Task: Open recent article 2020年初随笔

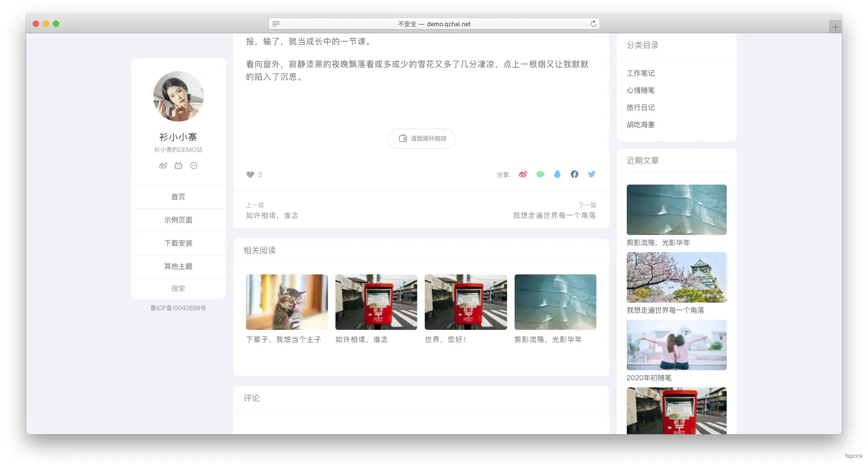Action: 648,377
